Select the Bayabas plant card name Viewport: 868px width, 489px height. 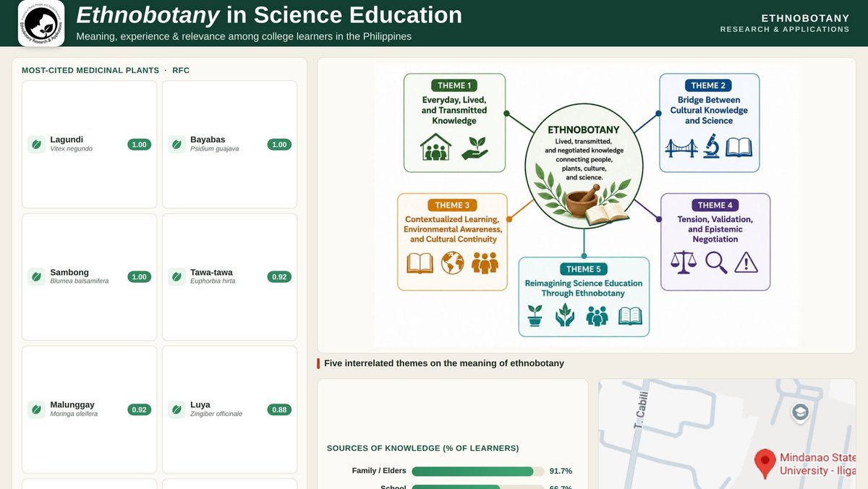208,140
